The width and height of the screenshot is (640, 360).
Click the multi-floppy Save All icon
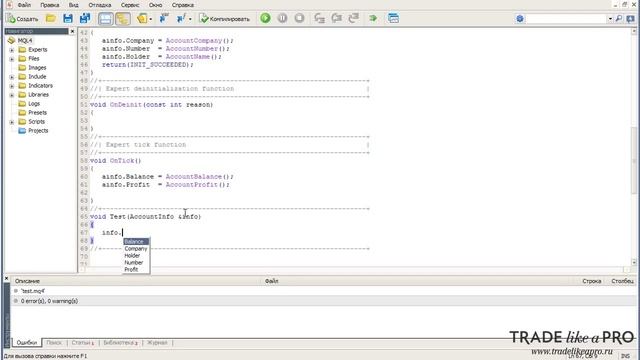click(x=85, y=18)
